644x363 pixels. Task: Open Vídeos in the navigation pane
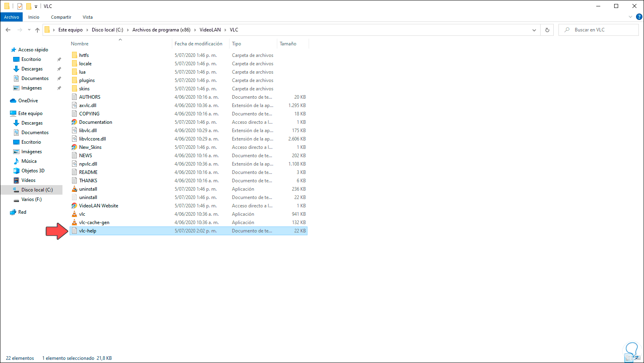pyautogui.click(x=28, y=180)
